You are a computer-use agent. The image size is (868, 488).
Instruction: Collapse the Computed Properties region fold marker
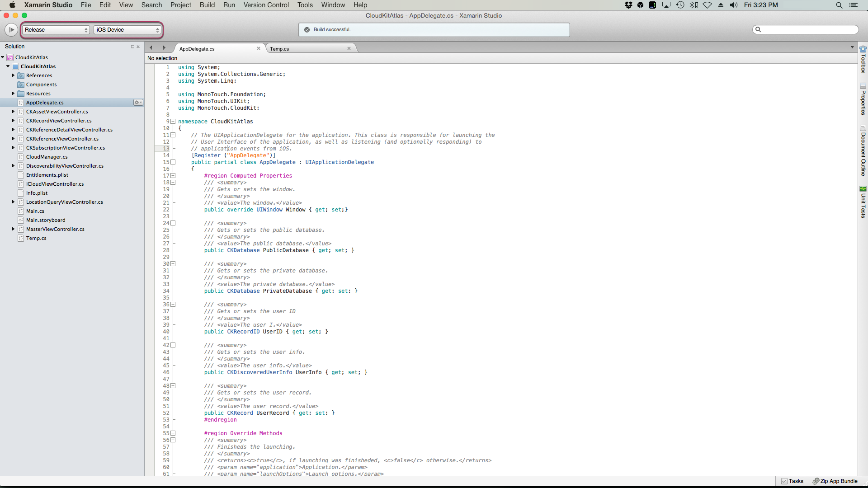pos(173,176)
